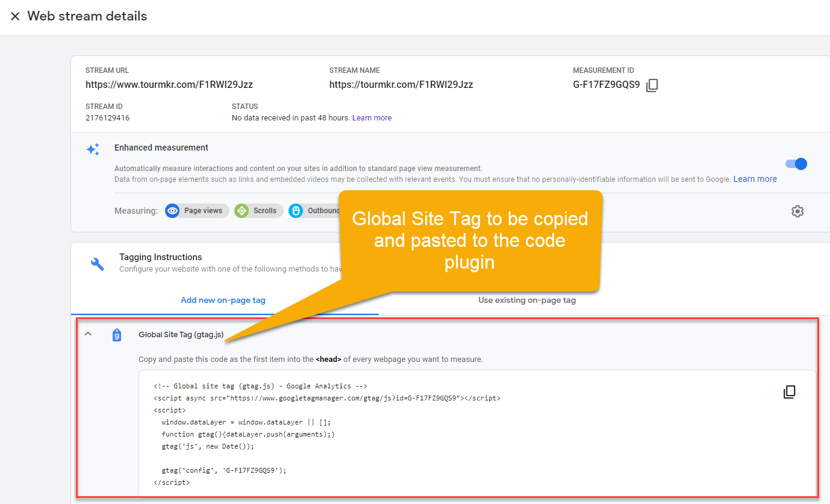Switch to Use existing on-page tag tab
The image size is (830, 504).
coord(527,300)
